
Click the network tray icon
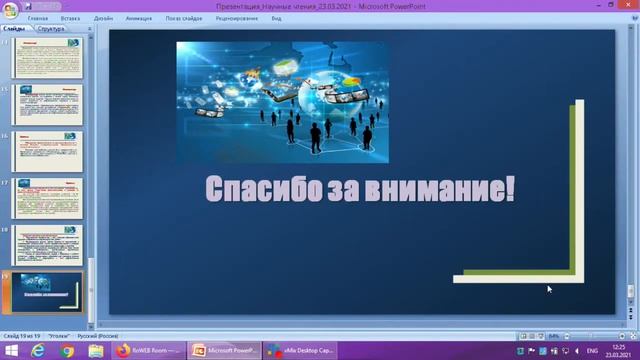(565, 351)
